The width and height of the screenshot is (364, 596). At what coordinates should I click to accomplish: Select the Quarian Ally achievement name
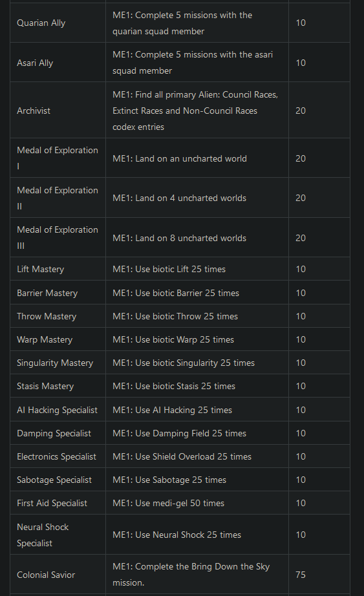click(x=41, y=23)
